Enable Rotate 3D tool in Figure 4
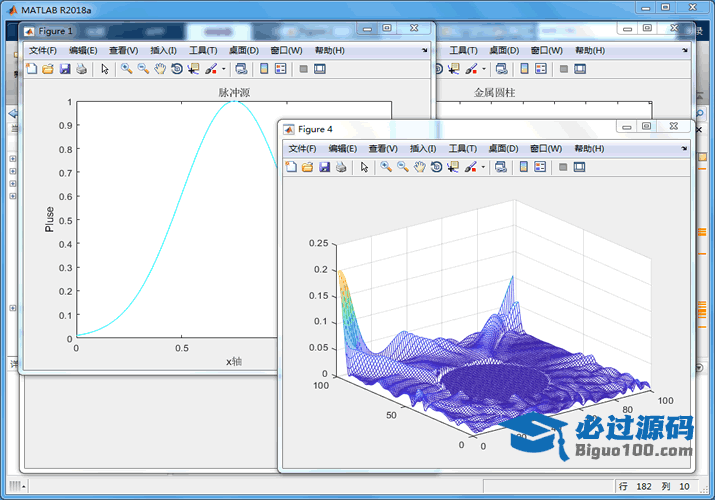 coord(436,167)
